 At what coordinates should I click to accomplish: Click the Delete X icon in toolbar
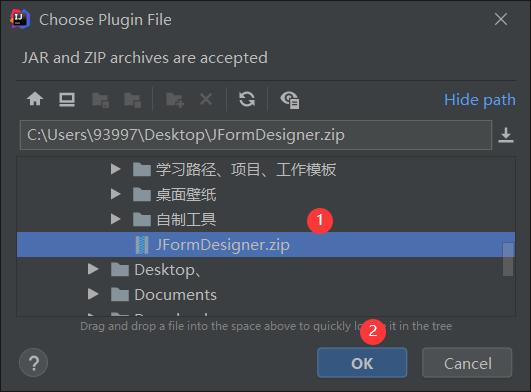click(206, 100)
